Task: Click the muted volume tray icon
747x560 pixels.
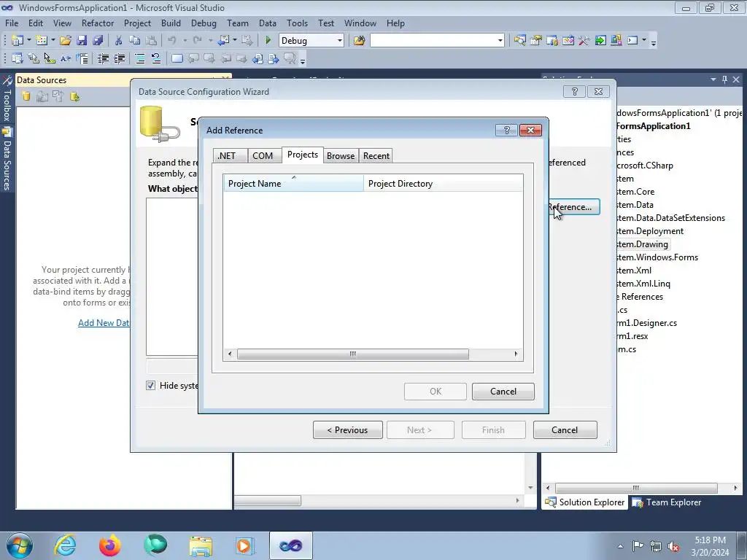Action: point(673,546)
